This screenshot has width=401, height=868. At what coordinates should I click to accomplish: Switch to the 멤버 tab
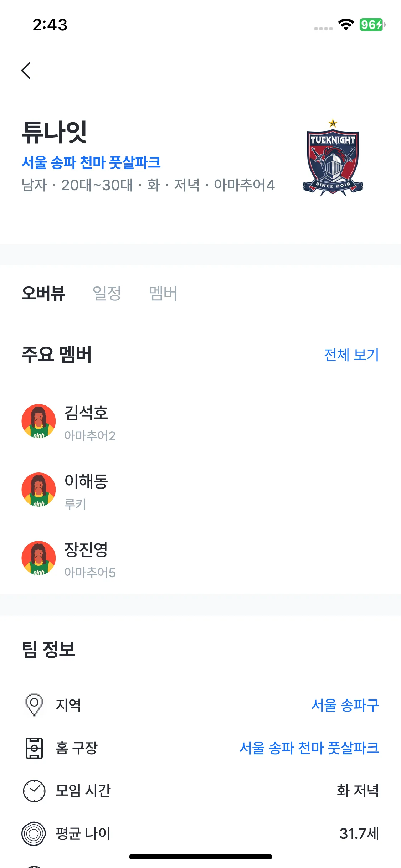tap(163, 293)
